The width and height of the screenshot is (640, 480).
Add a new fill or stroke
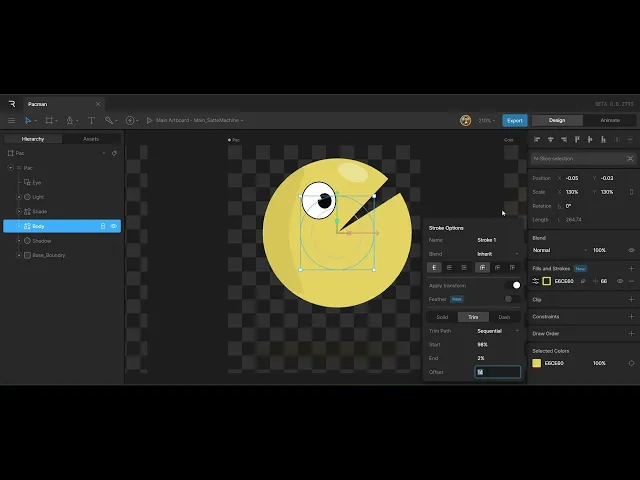[x=631, y=269]
